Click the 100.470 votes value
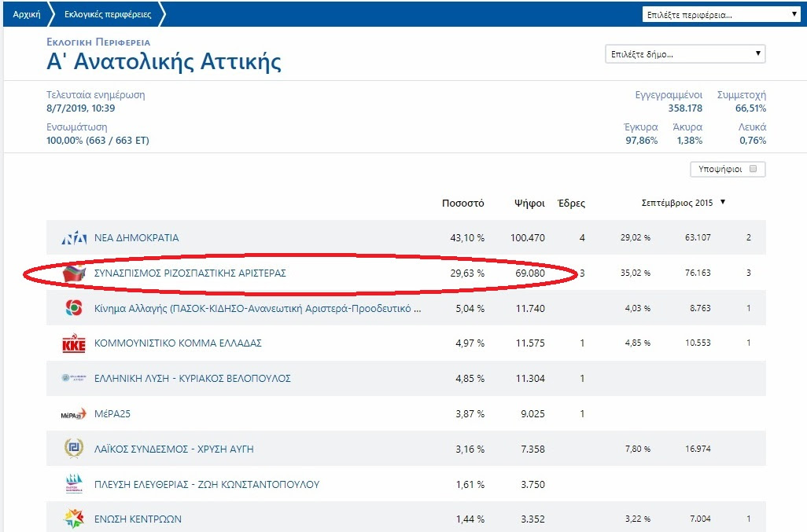The width and height of the screenshot is (807, 532). (528, 238)
